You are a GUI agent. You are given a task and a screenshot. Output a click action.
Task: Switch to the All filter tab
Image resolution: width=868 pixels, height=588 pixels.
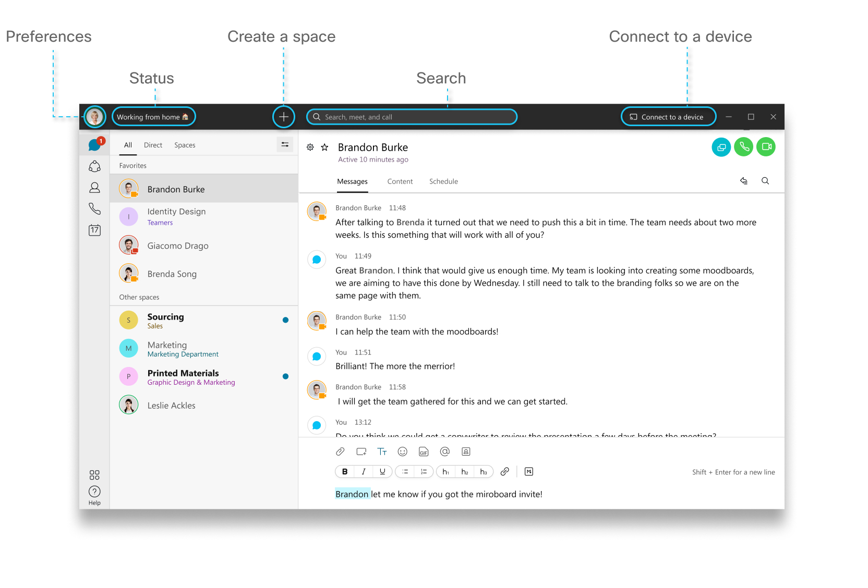[128, 145]
